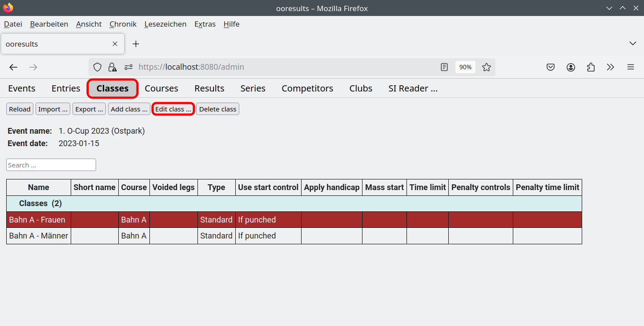Open the Chronik menu
This screenshot has width=644, height=326.
123,24
